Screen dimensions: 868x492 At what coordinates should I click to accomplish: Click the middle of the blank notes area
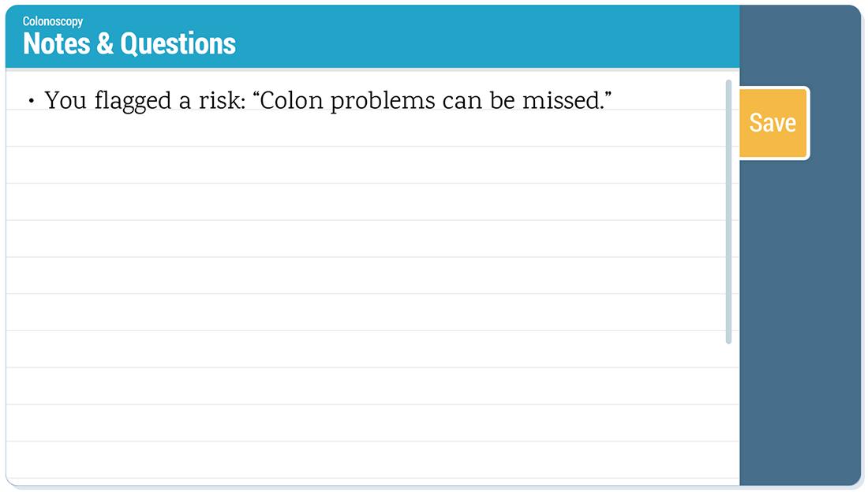363,292
